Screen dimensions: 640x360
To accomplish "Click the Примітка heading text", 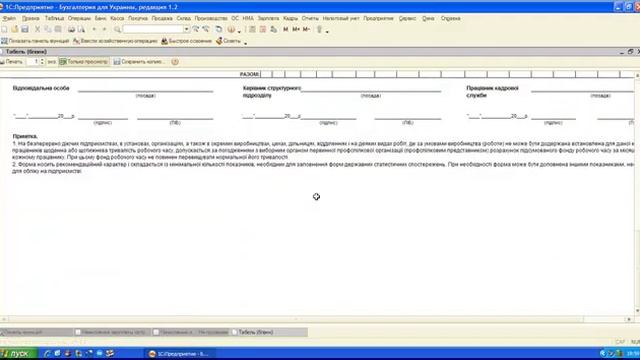I will pos(25,136).
